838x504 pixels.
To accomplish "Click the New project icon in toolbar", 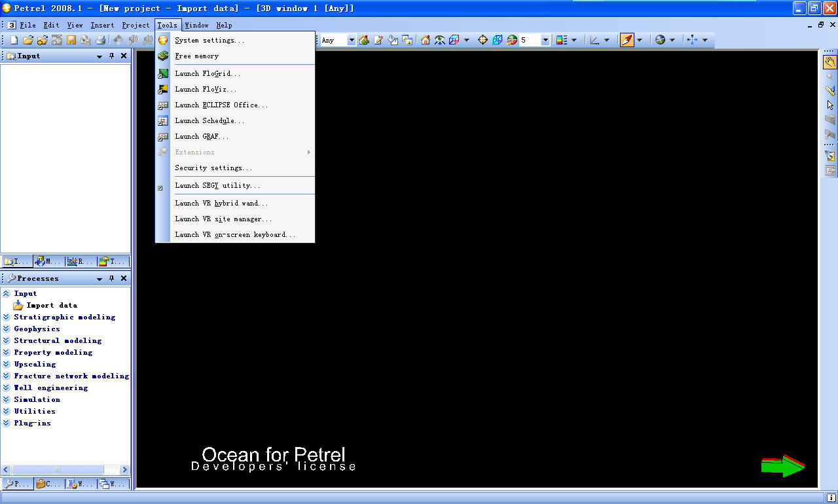I will click(x=14, y=40).
